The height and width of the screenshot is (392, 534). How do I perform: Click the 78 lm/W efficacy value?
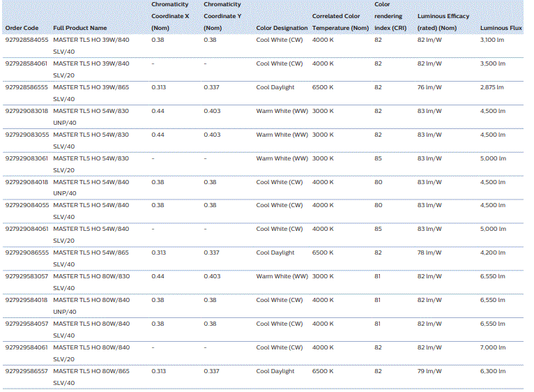click(429, 252)
